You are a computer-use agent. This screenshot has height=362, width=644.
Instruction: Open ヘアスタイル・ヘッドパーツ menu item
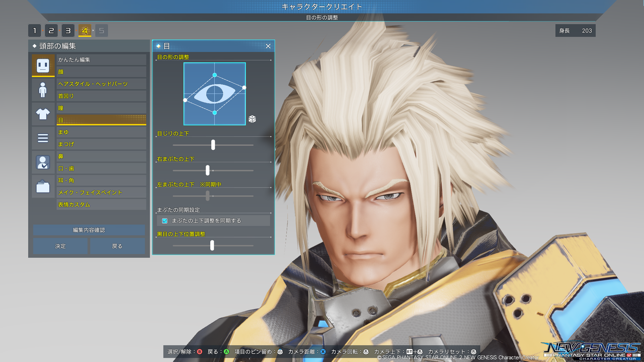(x=102, y=84)
